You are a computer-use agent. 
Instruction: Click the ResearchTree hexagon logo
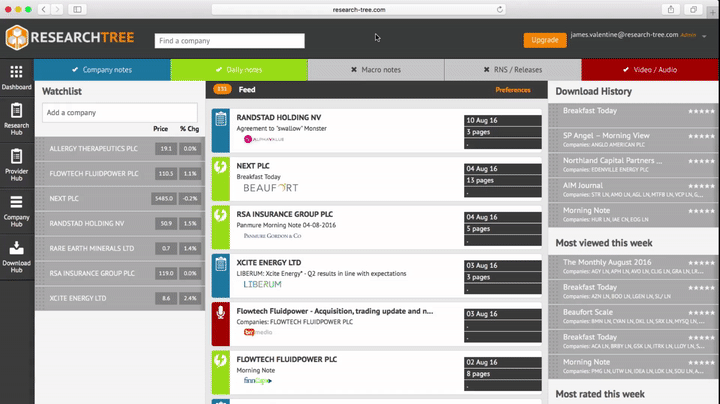19,39
